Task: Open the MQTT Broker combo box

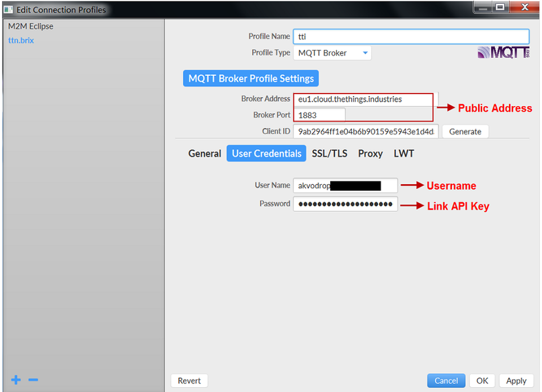Action: click(x=332, y=53)
